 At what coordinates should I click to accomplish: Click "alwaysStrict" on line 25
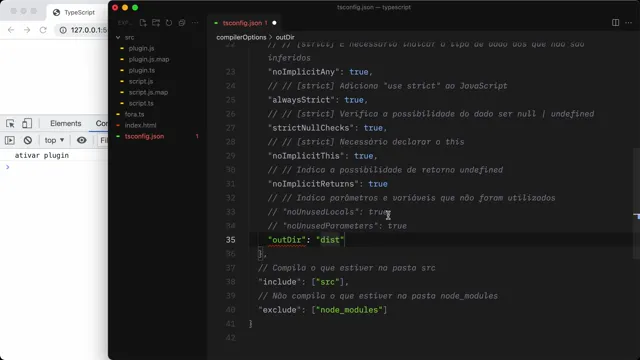point(301,100)
